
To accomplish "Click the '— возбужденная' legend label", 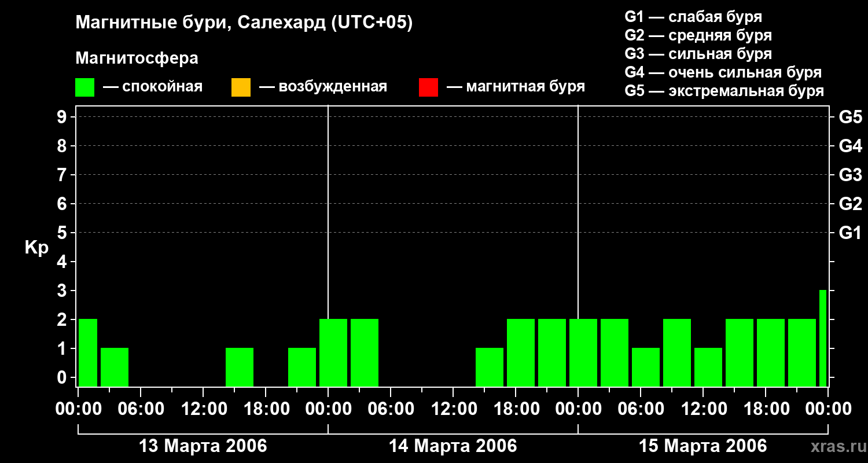I will [323, 87].
